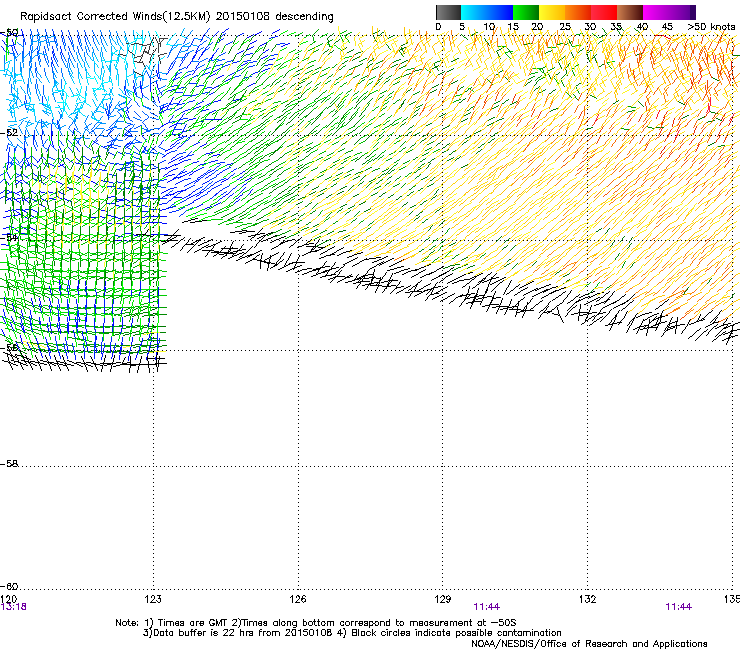The width and height of the screenshot is (740, 650).
Task: Click the '>50 knots' legend label
Action: pos(711,27)
